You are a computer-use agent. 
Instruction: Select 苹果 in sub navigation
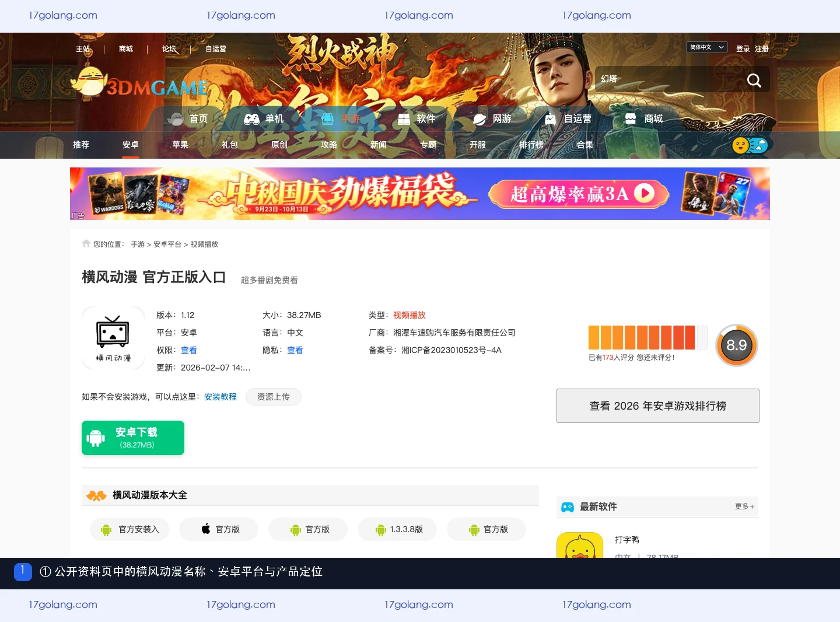pyautogui.click(x=180, y=145)
